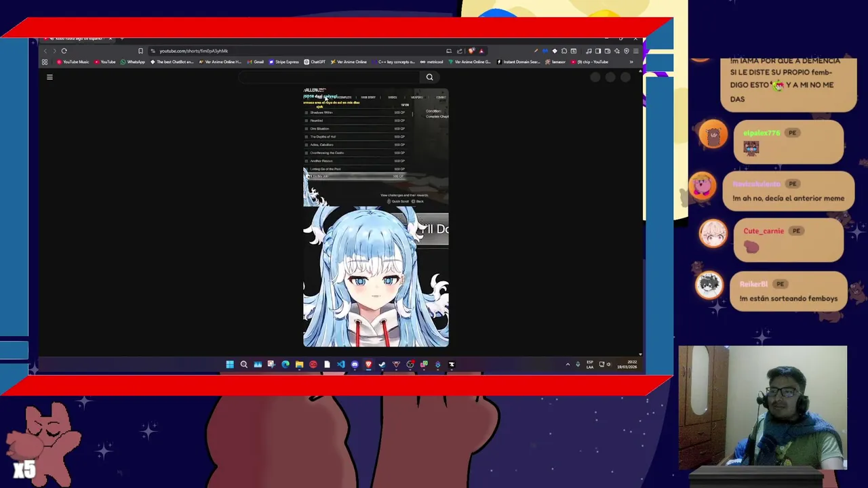This screenshot has height=488, width=868.
Task: Open Windows taskbar search
Action: pos(243,365)
